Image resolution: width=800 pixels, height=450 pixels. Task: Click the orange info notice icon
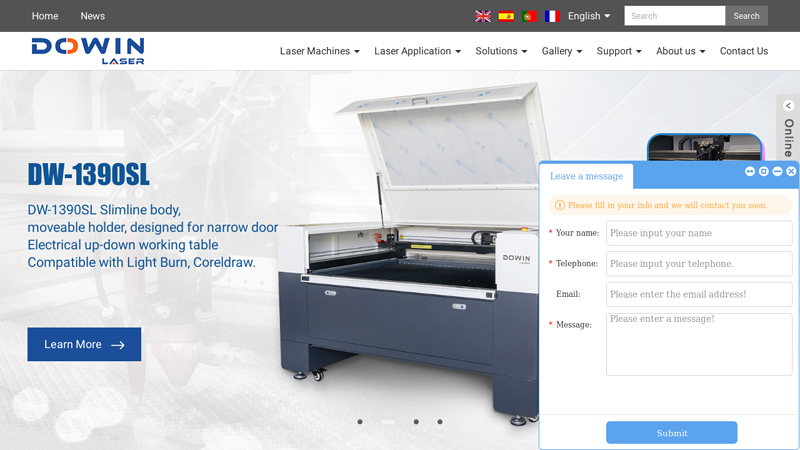pos(560,205)
